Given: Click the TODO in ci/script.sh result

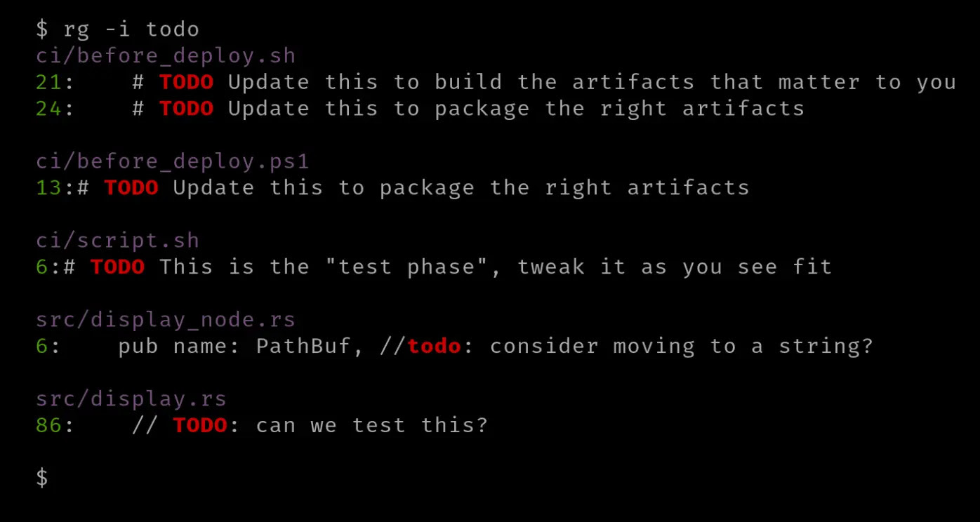Looking at the screenshot, I should [x=117, y=267].
